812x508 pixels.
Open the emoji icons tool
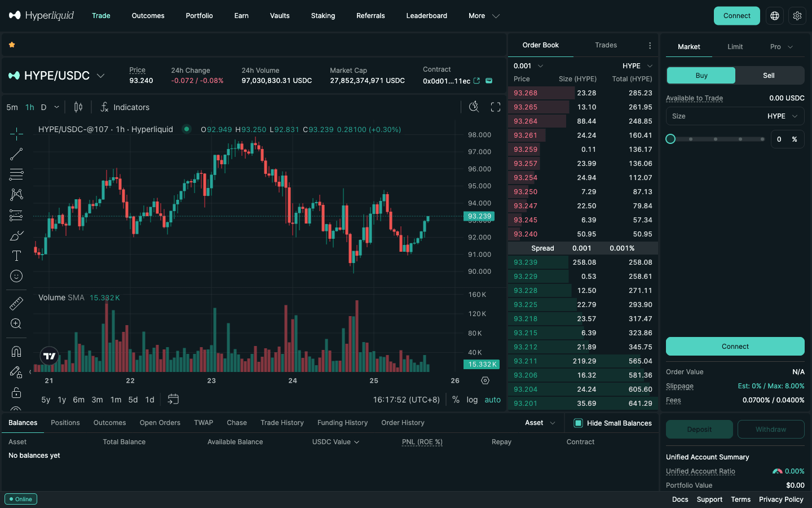click(x=16, y=276)
